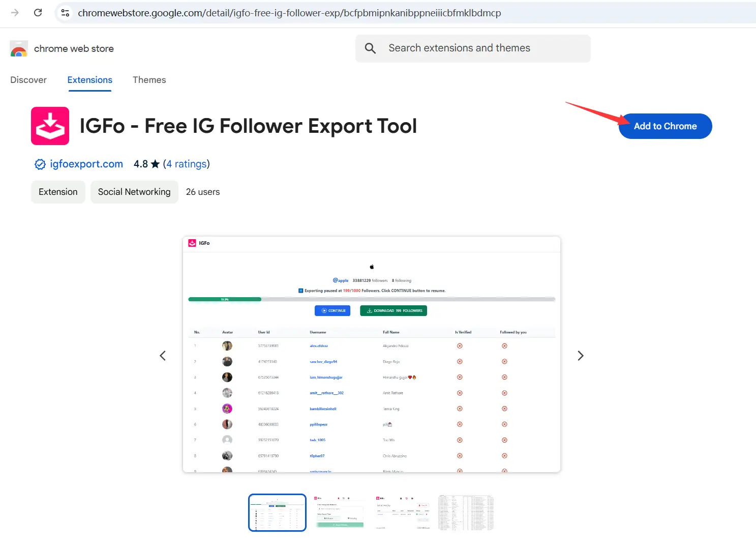
Task: Select the second screenshot thumbnail
Action: point(340,512)
